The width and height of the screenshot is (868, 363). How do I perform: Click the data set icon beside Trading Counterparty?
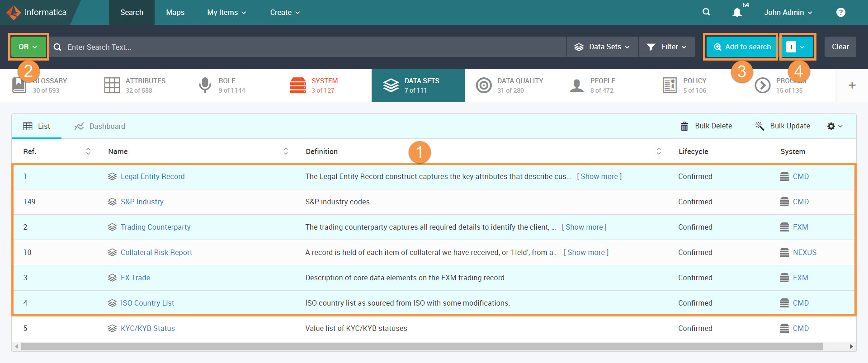(112, 227)
